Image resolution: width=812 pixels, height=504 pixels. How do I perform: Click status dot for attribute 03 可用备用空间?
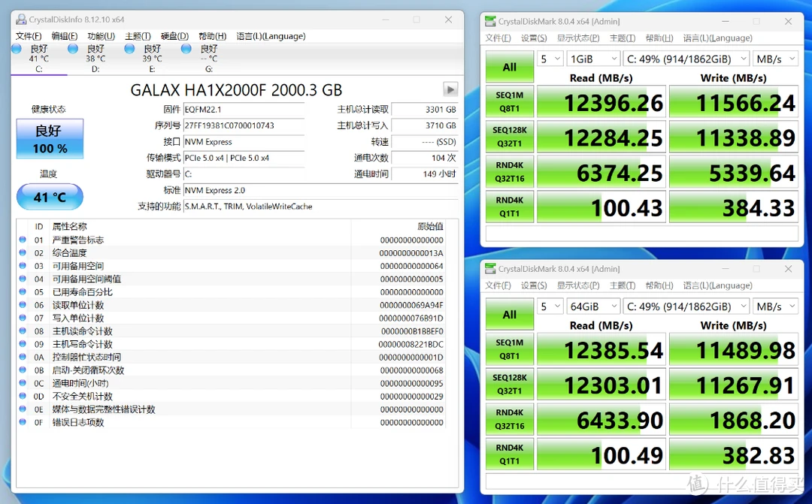(23, 265)
